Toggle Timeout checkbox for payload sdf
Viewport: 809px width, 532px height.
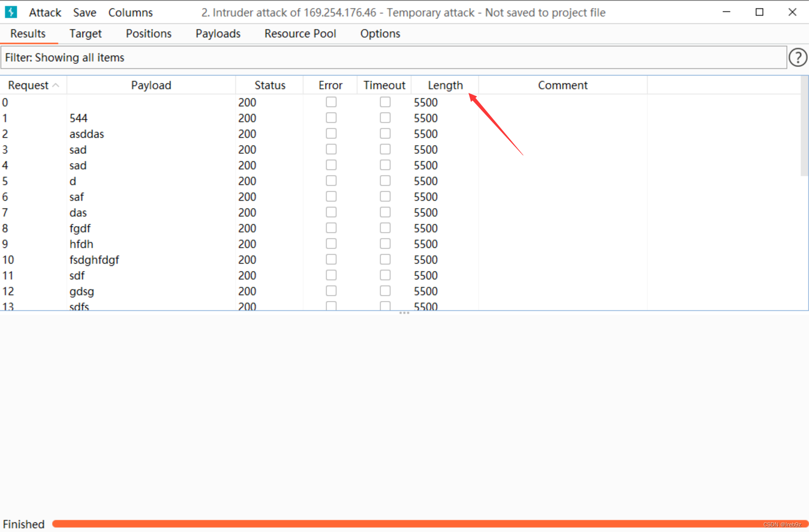385,275
